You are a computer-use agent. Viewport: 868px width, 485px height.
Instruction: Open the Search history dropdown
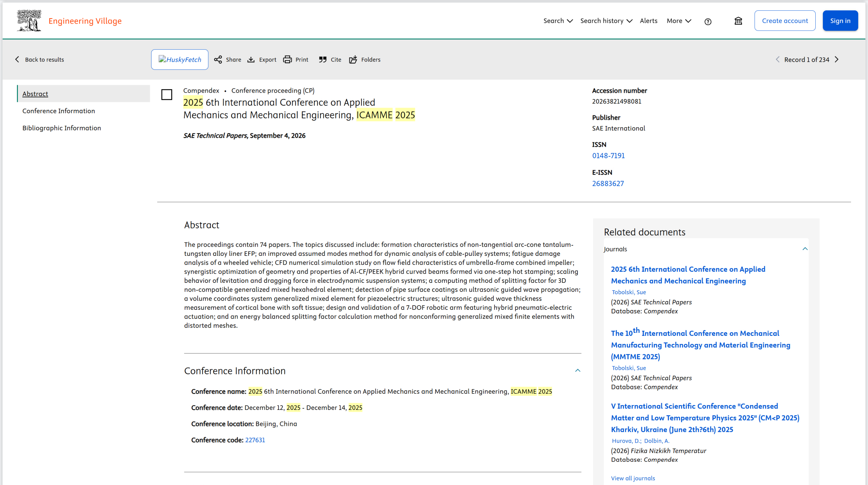(x=606, y=21)
